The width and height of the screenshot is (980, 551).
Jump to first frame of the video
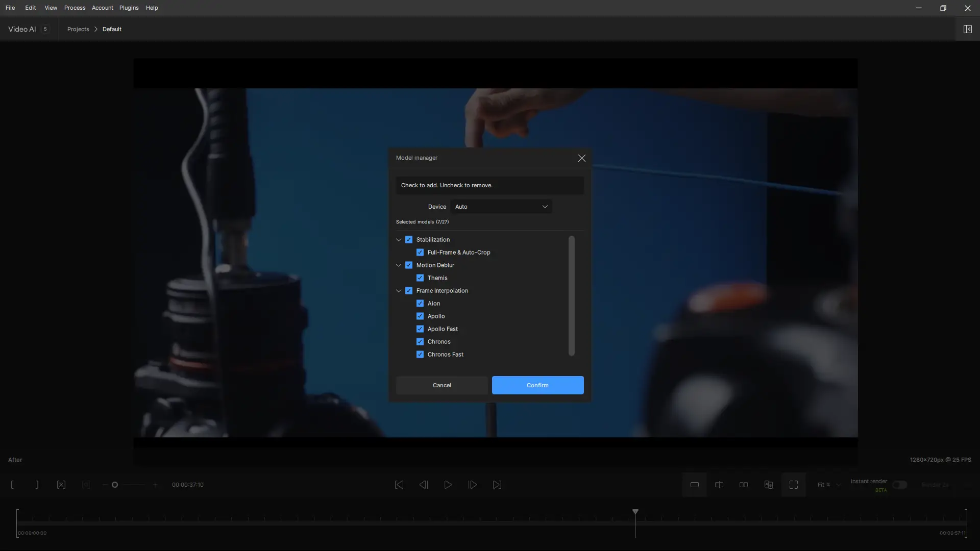[399, 485]
